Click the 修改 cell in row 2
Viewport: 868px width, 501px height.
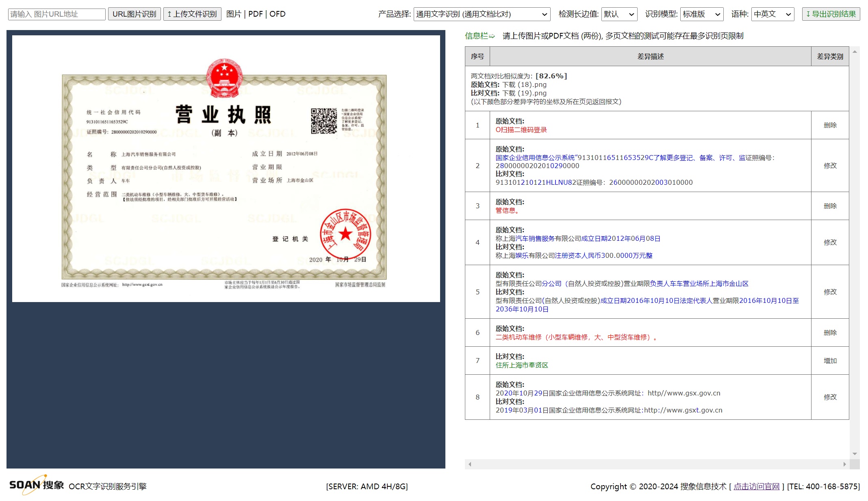830,166
